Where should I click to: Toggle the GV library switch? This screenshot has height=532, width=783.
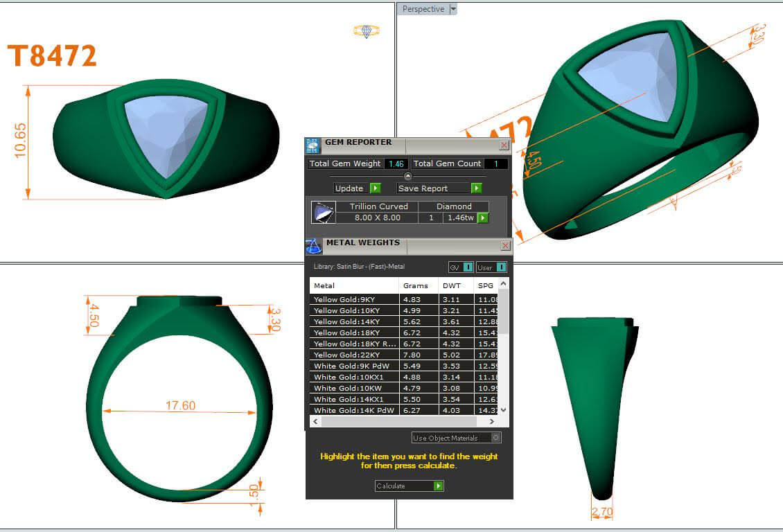[468, 267]
